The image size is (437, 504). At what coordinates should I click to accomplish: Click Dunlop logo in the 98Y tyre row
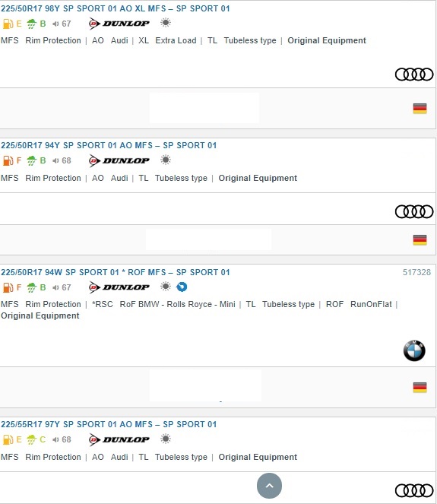pos(119,24)
